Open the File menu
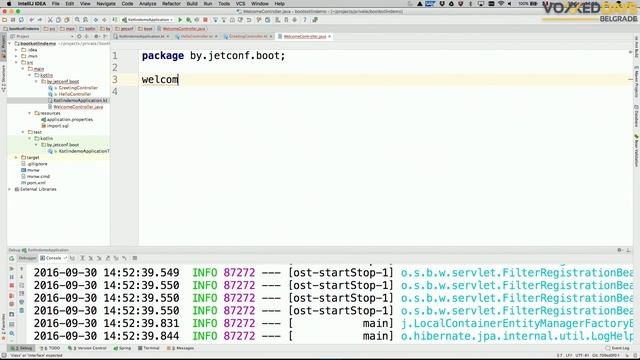640x360 pixels. point(56,4)
